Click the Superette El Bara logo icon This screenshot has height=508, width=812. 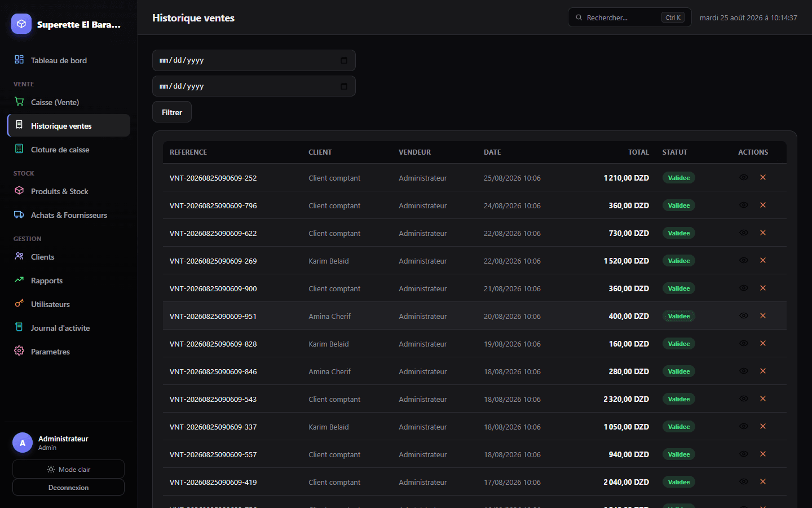pos(21,24)
